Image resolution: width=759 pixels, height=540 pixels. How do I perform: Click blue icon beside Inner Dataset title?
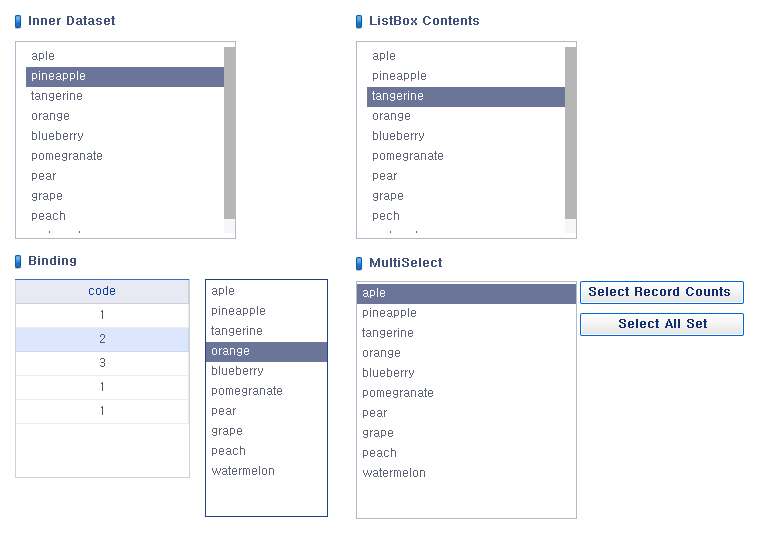pos(18,22)
